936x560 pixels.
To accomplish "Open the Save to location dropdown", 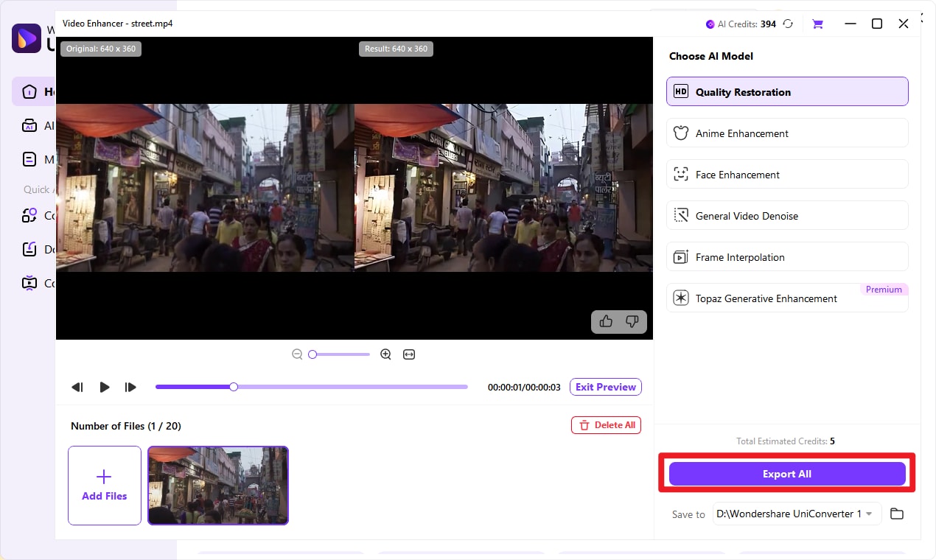I will [x=796, y=514].
